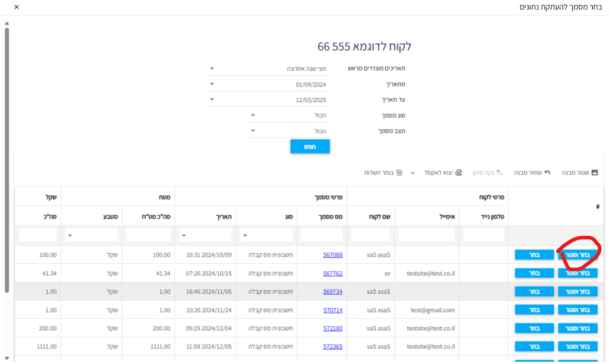Image resolution: width=609 pixels, height=364 pixels.
Task: Sort by the אימייל column header
Action: pyautogui.click(x=427, y=216)
